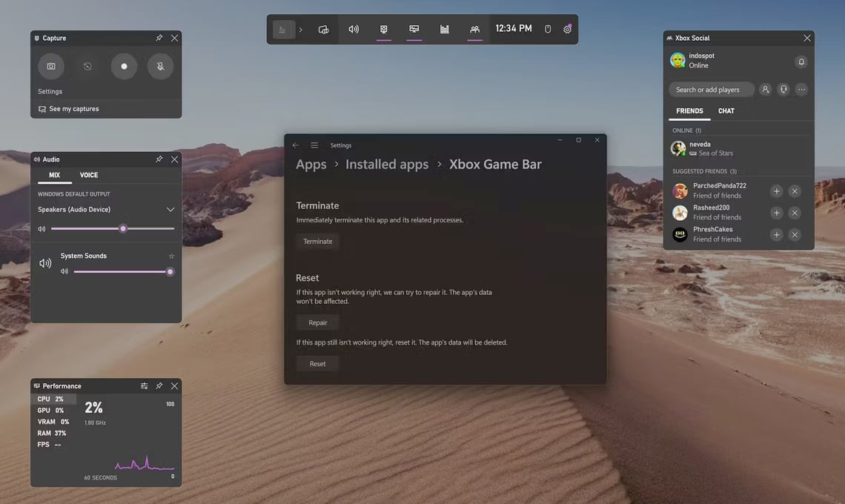Image resolution: width=845 pixels, height=504 pixels.
Task: Open Settings navigation hamburger menu
Action: click(314, 145)
